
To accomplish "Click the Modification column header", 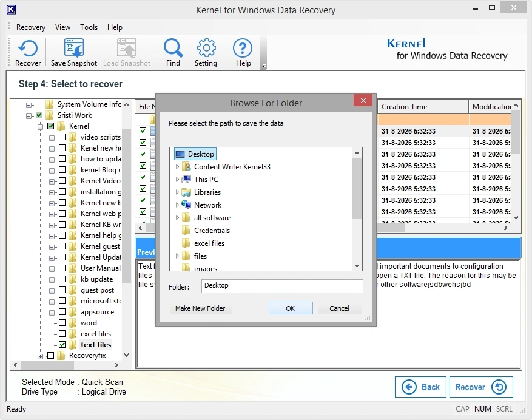I will pyautogui.click(x=490, y=107).
